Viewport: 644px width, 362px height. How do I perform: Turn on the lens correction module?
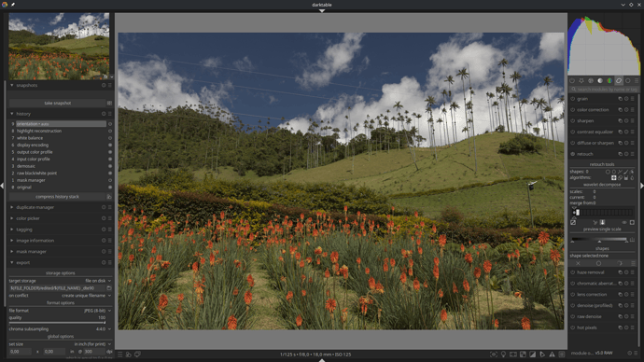point(572,295)
